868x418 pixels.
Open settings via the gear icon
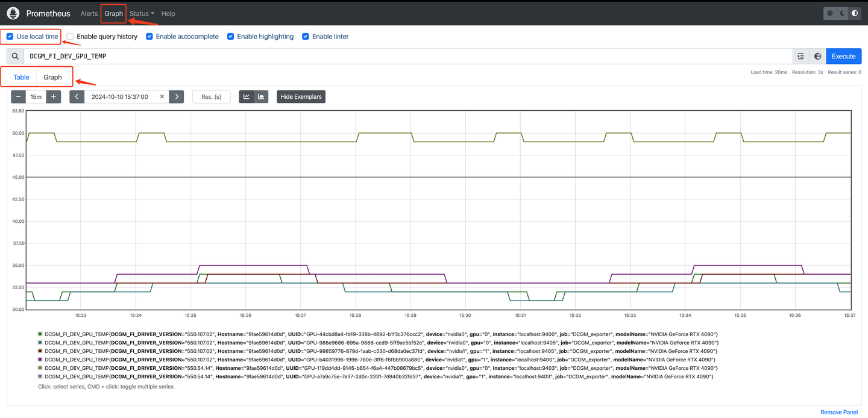829,13
